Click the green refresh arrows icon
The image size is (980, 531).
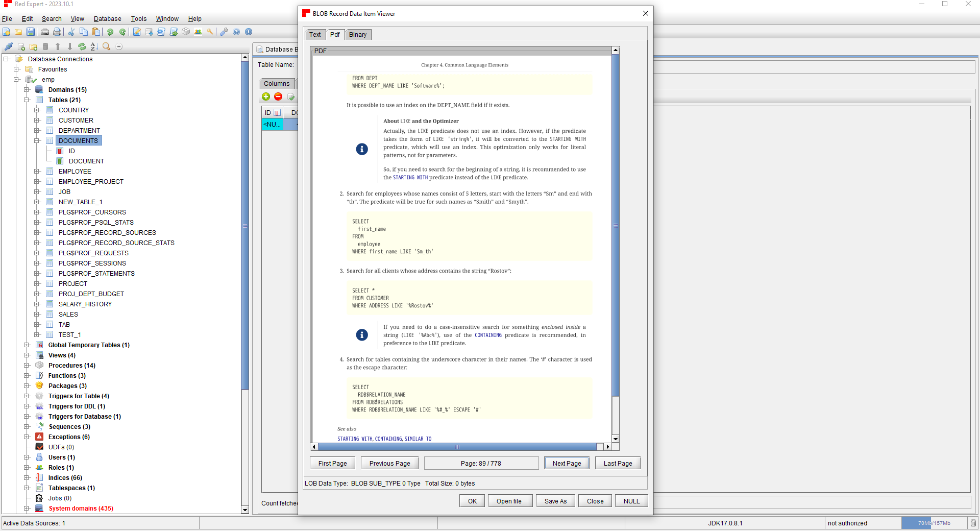(x=82, y=46)
